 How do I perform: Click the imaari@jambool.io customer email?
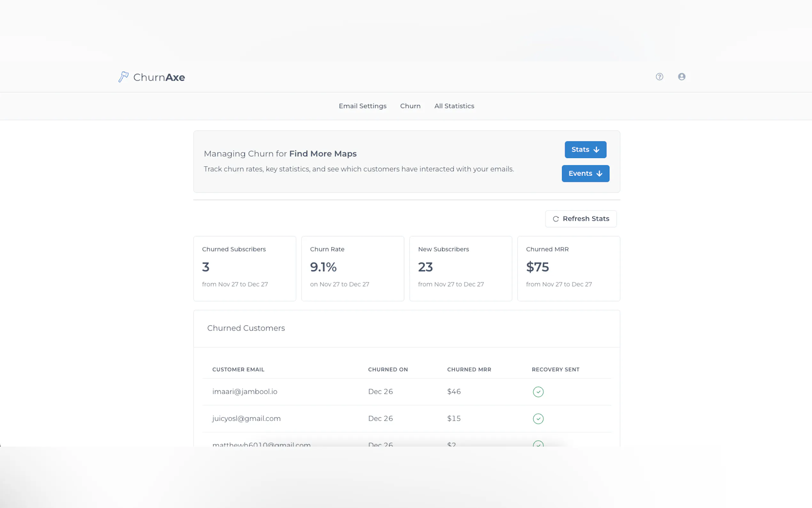(244, 392)
